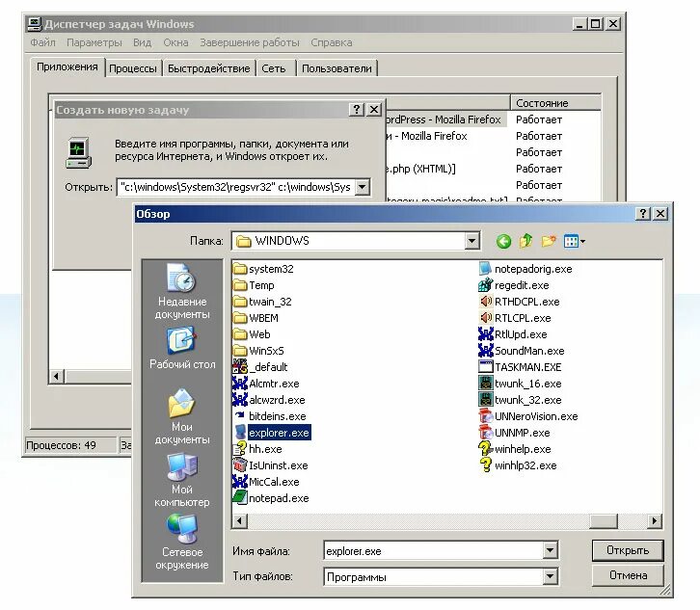
Task: Select the winhelp.exe icon
Action: [486, 449]
